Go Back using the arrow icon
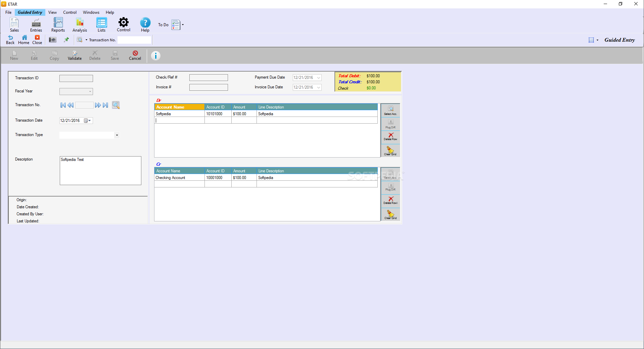Screen dimensions: 644x349 (10, 38)
